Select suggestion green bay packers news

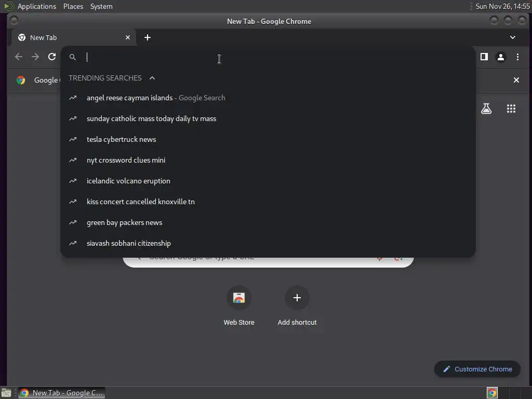point(268,222)
